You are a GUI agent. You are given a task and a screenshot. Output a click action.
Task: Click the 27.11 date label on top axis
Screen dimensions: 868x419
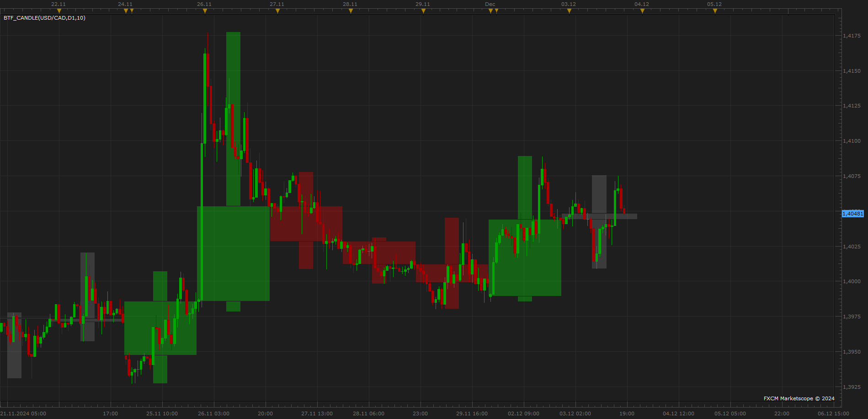[277, 4]
